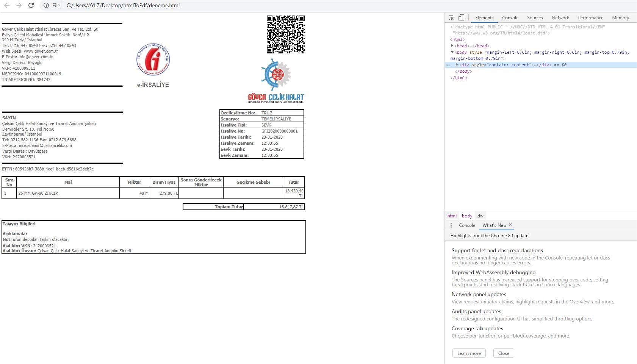Open the ellipsis actions on selected div row
The width and height of the screenshot is (637, 364).
tap(448, 65)
